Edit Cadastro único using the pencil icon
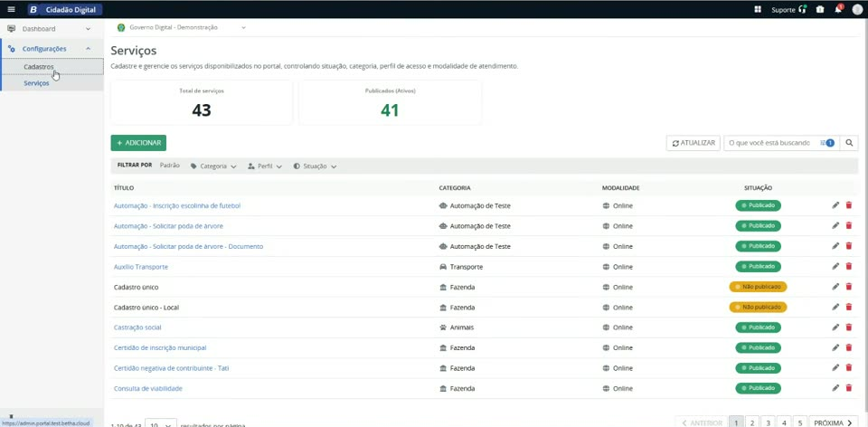This screenshot has height=427, width=868. tap(835, 287)
